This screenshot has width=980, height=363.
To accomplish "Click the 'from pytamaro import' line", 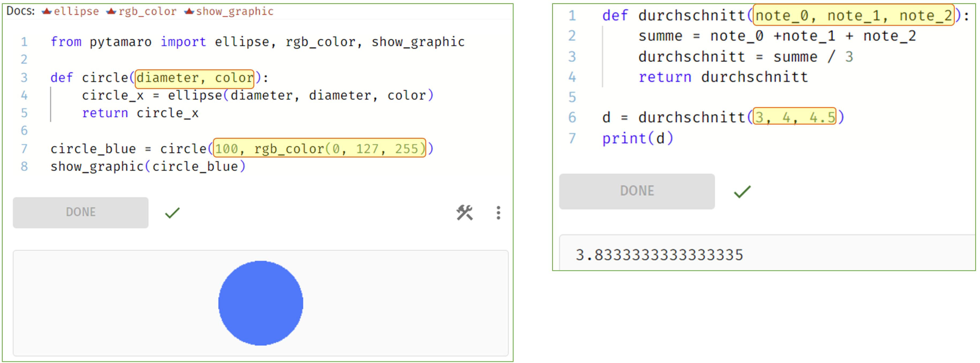I will [257, 42].
